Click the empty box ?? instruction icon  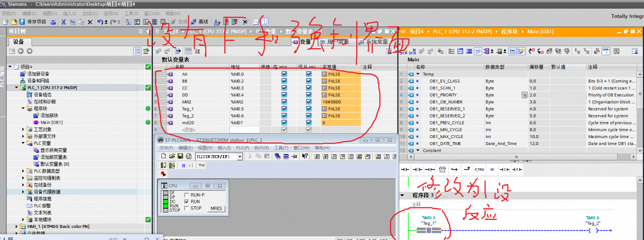coord(443,169)
